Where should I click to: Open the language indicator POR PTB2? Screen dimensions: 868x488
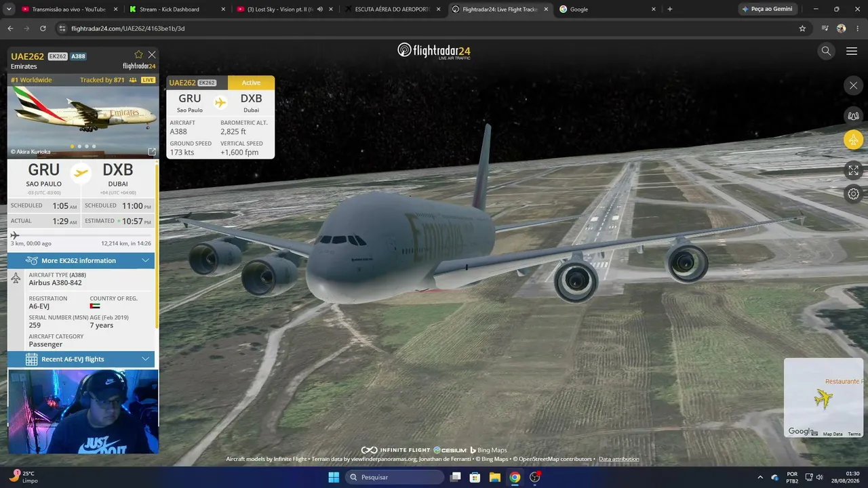792,477
